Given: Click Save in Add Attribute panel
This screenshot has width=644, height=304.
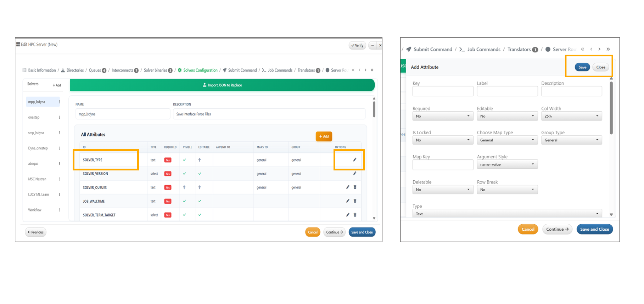Looking at the screenshot, I should point(582,67).
